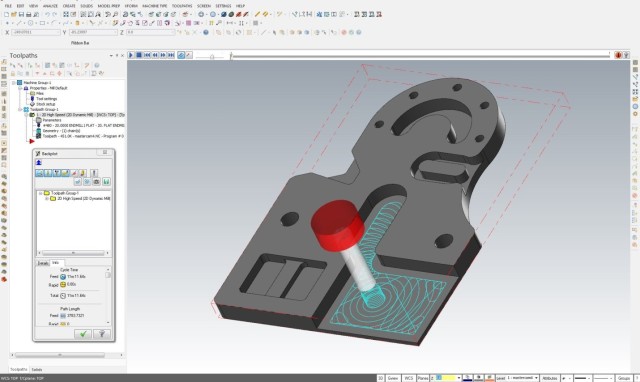
Task: Open the ANALYZE menu
Action: [50, 6]
